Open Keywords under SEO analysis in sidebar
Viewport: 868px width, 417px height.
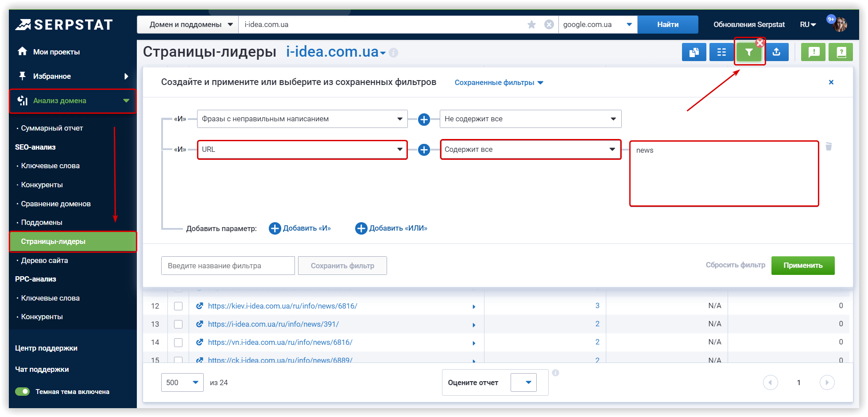point(50,166)
